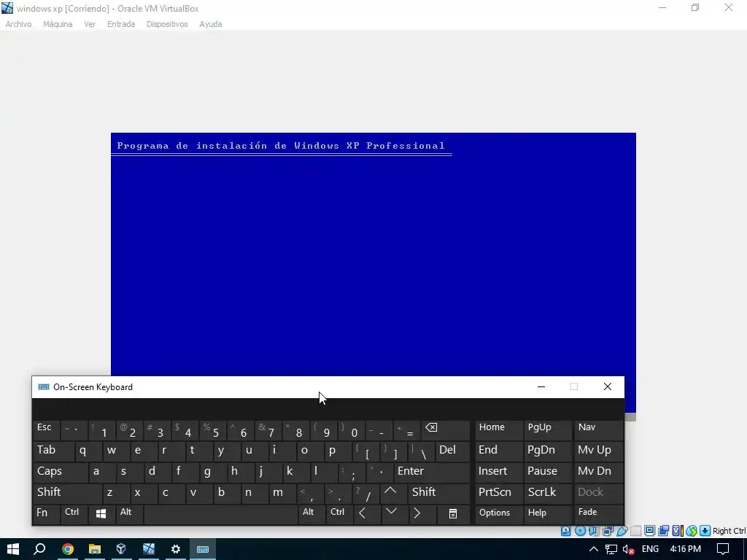This screenshot has height=560, width=747.
Task: Open the Ver menu
Action: pyautogui.click(x=90, y=24)
